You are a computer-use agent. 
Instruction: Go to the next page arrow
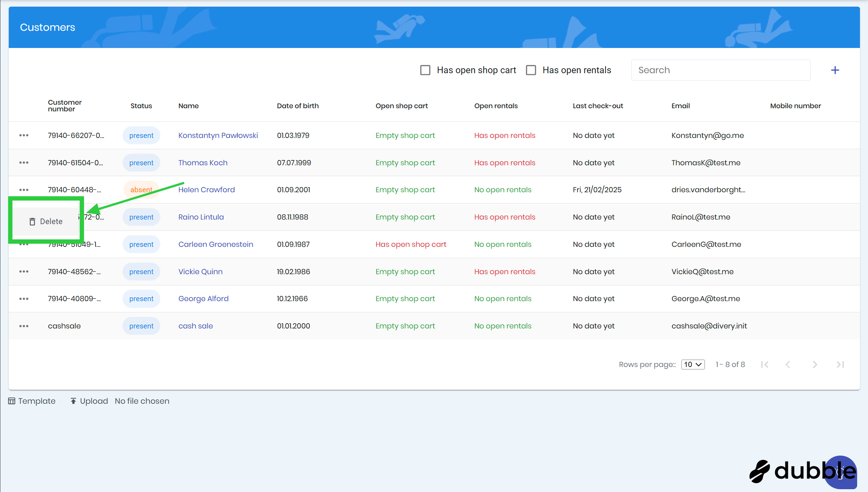click(x=815, y=365)
